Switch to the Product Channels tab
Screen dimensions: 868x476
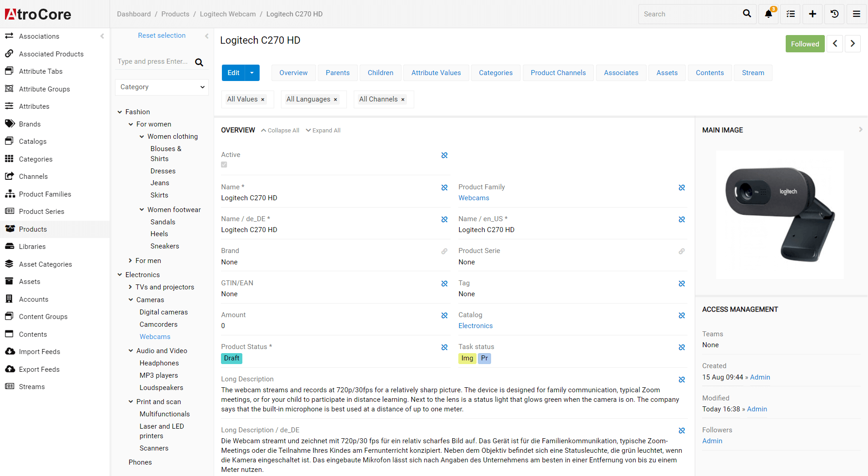tap(558, 73)
